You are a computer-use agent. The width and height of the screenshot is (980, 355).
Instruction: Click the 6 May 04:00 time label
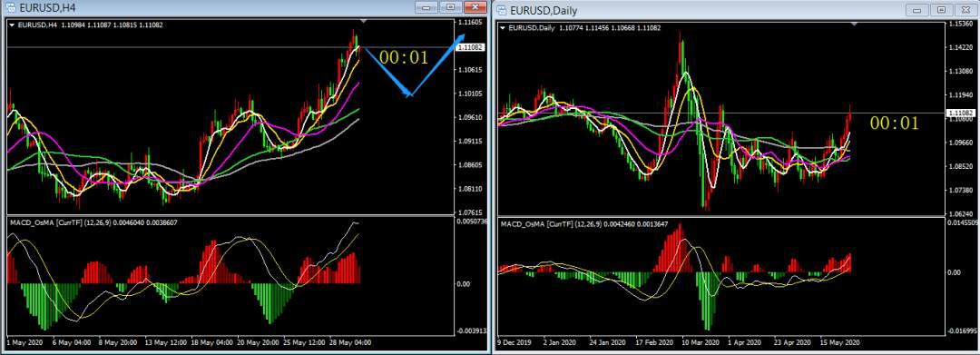[x=73, y=342]
